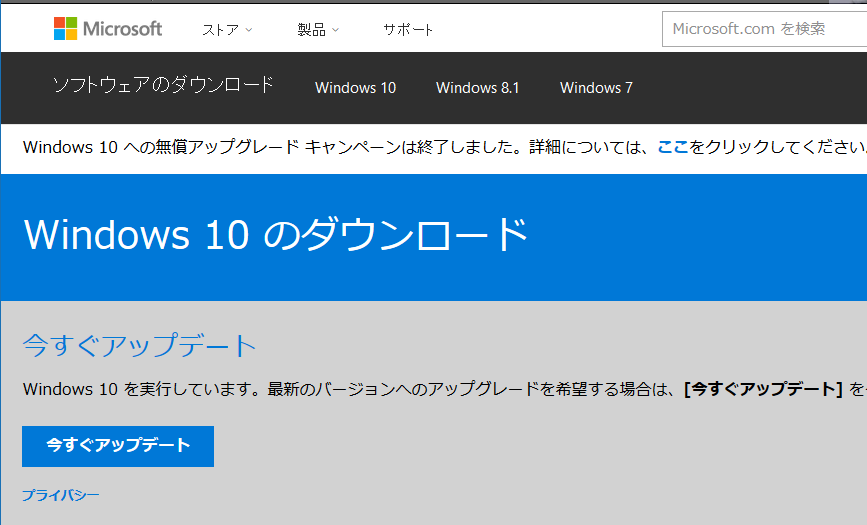This screenshot has height=525, width=867.
Task: Click the 今すぐアップデート button
Action: [x=118, y=446]
